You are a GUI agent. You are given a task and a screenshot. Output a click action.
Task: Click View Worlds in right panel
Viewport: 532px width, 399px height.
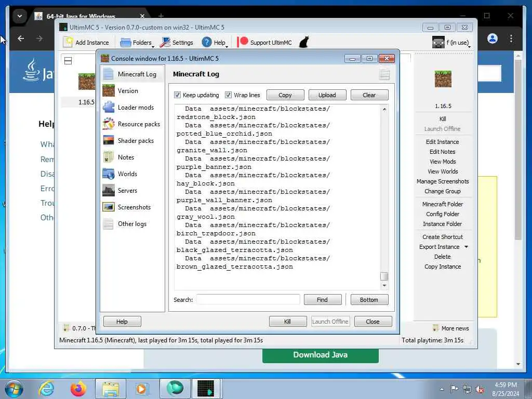pyautogui.click(x=443, y=171)
